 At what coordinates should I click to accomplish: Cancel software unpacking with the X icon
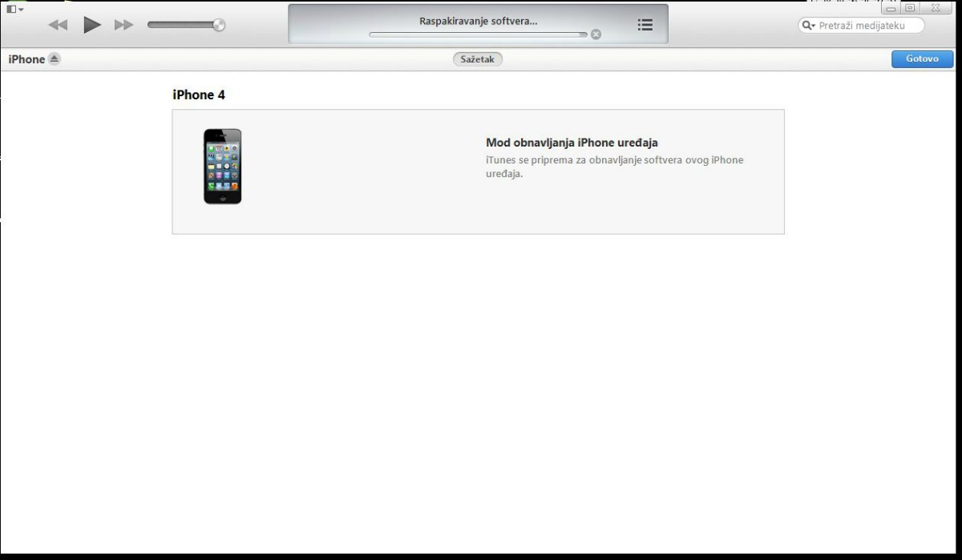click(x=596, y=34)
